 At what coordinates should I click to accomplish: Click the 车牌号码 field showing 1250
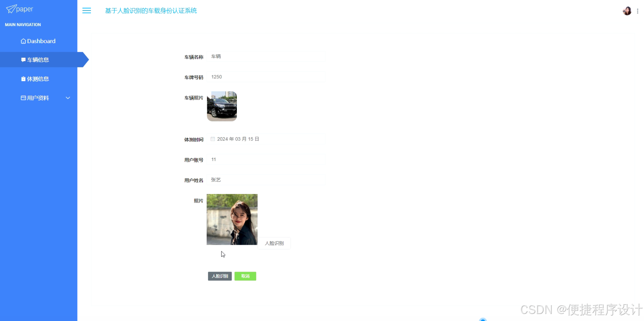point(266,77)
